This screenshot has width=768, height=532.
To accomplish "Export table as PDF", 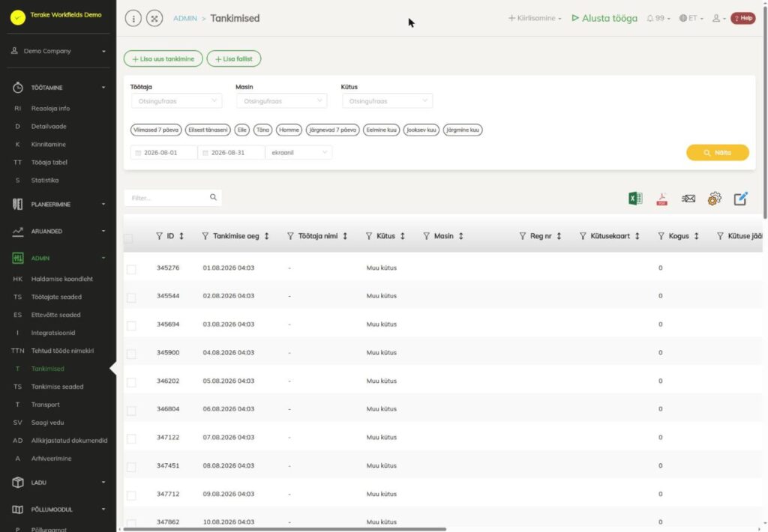I will (x=661, y=199).
